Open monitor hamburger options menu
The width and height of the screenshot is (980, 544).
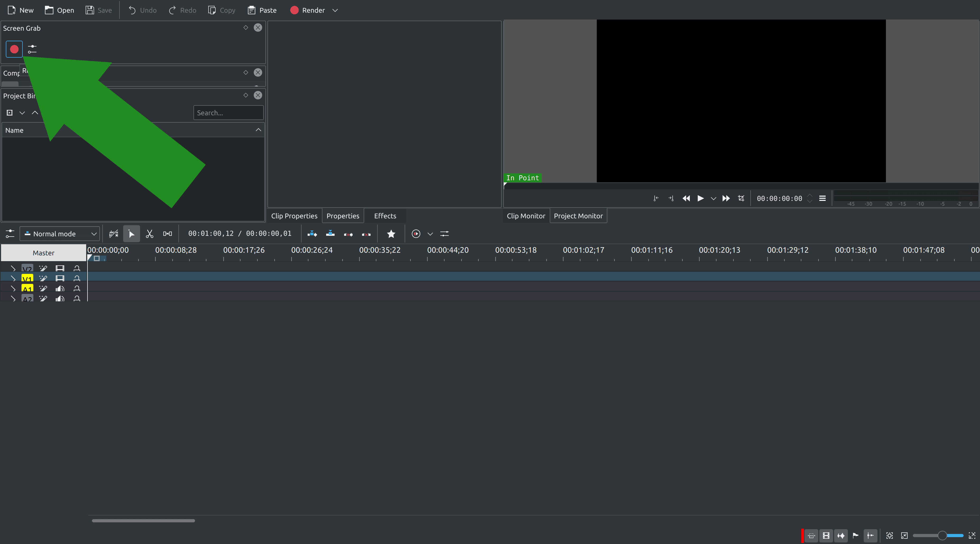[822, 198]
